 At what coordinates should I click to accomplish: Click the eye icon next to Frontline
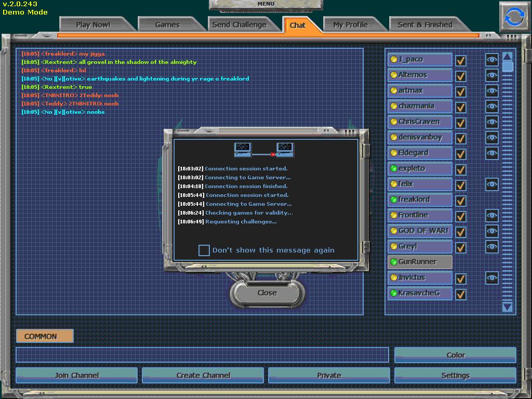click(492, 216)
